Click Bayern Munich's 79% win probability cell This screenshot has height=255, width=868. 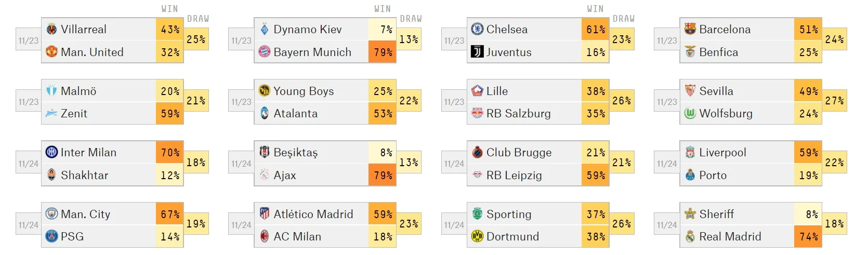(x=383, y=52)
